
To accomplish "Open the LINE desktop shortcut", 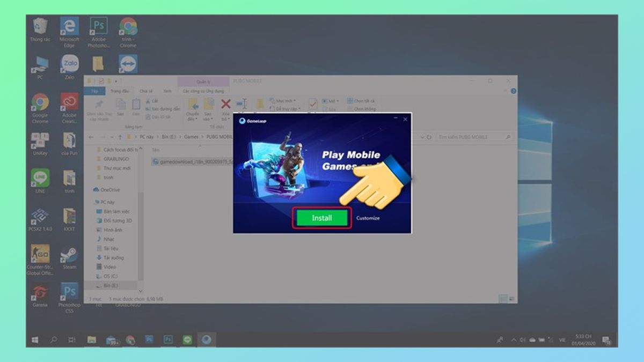I will [40, 181].
